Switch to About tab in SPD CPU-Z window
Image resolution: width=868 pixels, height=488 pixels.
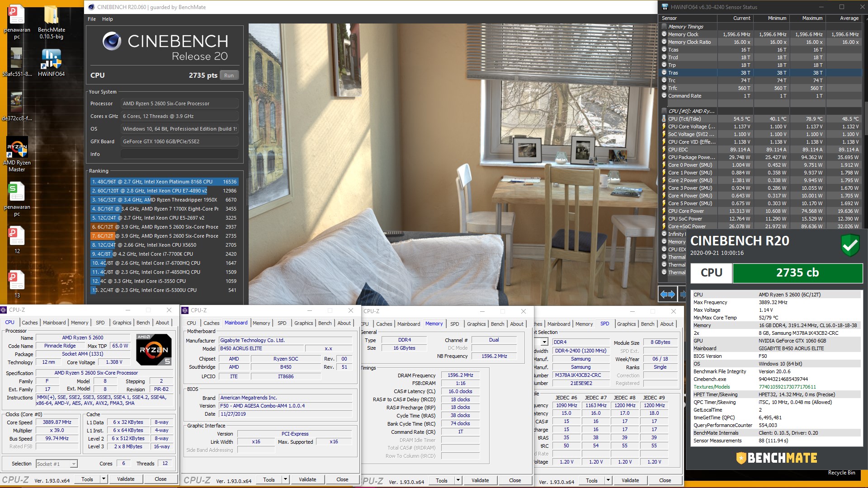point(667,324)
